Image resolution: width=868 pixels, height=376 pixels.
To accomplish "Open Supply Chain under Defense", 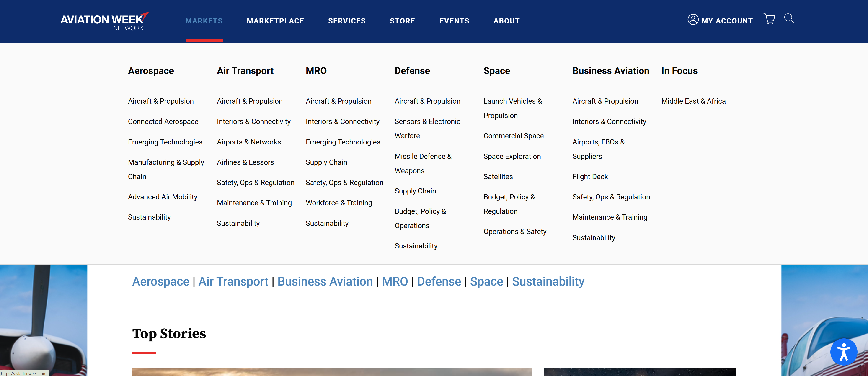I will click(x=415, y=191).
